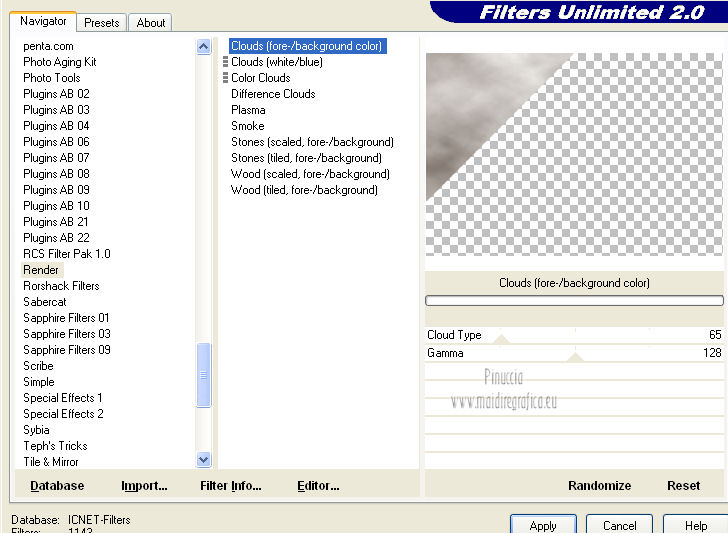Screen dimensions: 728x533
Task: Select Wood (scaled, fore-/background) filter
Action: point(310,174)
